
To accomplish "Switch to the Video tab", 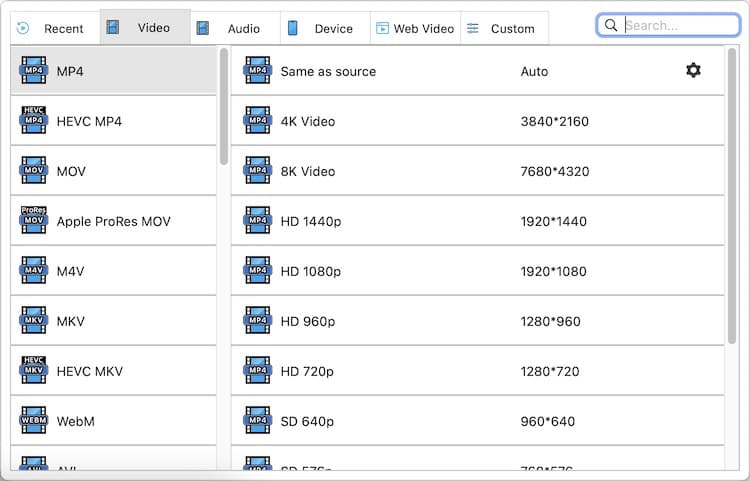I will click(145, 27).
